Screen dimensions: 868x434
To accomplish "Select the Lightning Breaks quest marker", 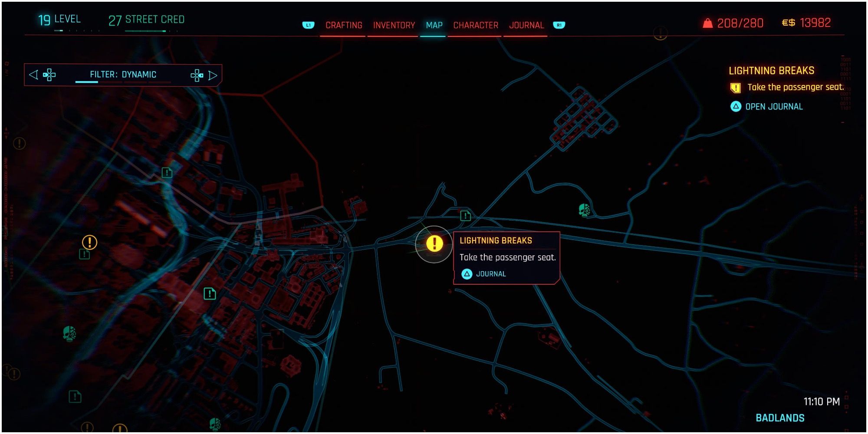I will (x=434, y=243).
